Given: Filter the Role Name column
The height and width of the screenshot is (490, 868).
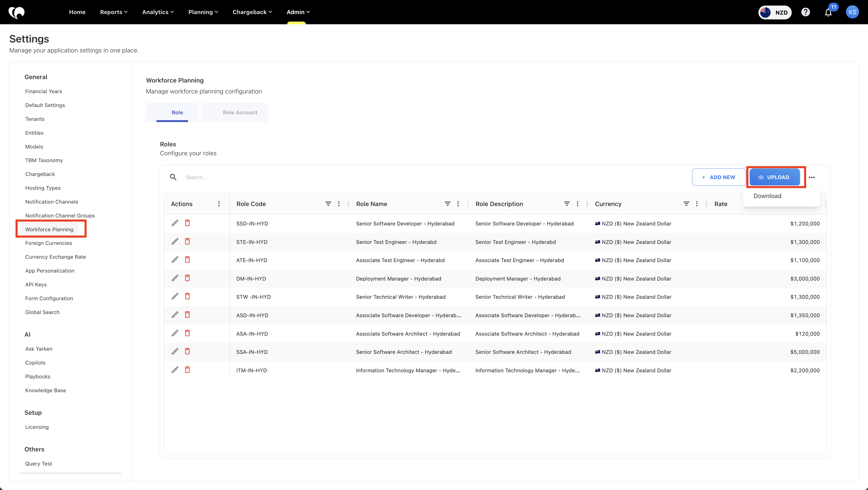Looking at the screenshot, I should click(x=447, y=204).
